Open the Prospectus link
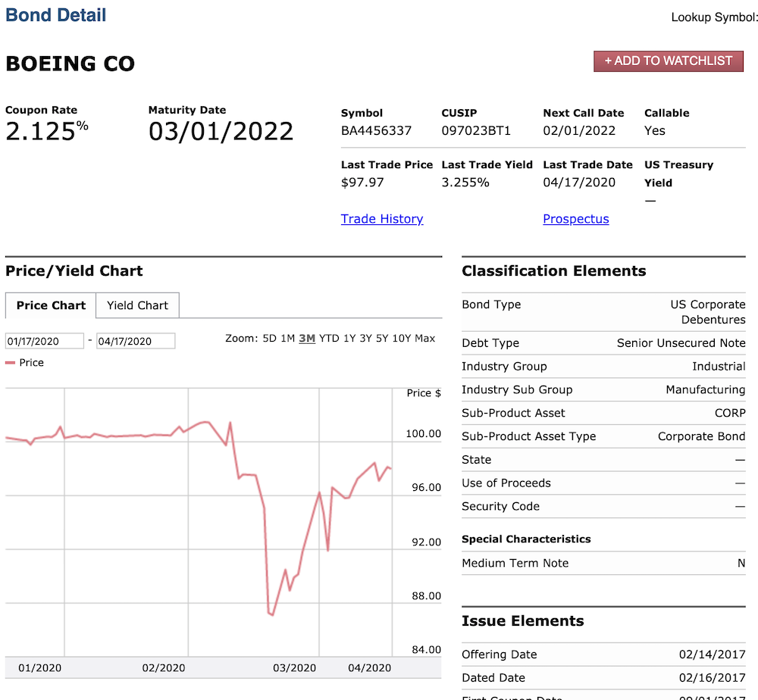 [x=576, y=219]
